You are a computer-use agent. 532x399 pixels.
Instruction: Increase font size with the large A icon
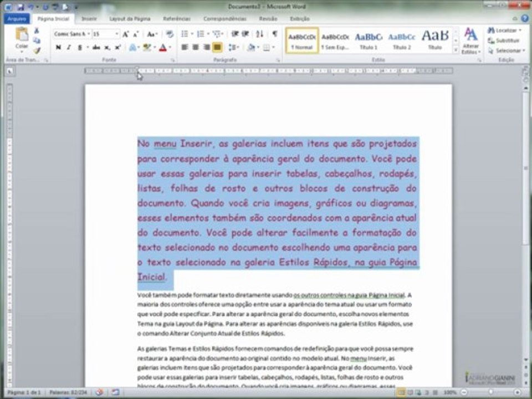tap(126, 34)
